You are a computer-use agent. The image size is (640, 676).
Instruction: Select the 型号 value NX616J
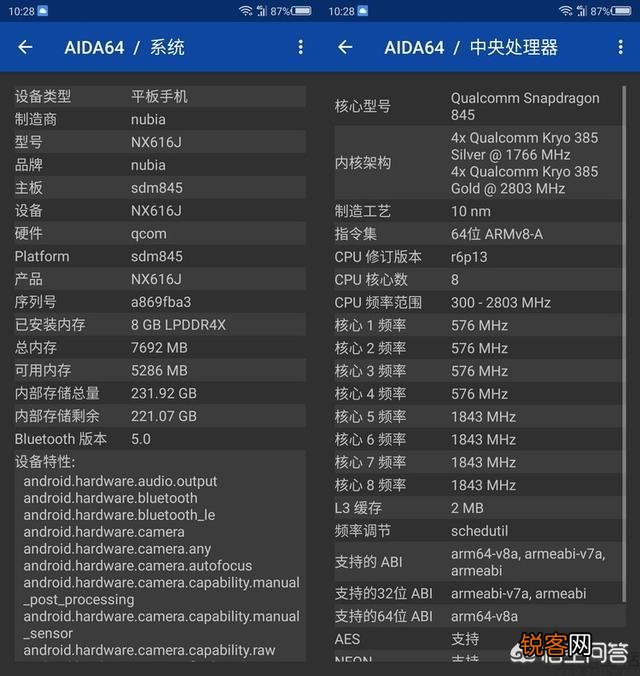tap(156, 142)
